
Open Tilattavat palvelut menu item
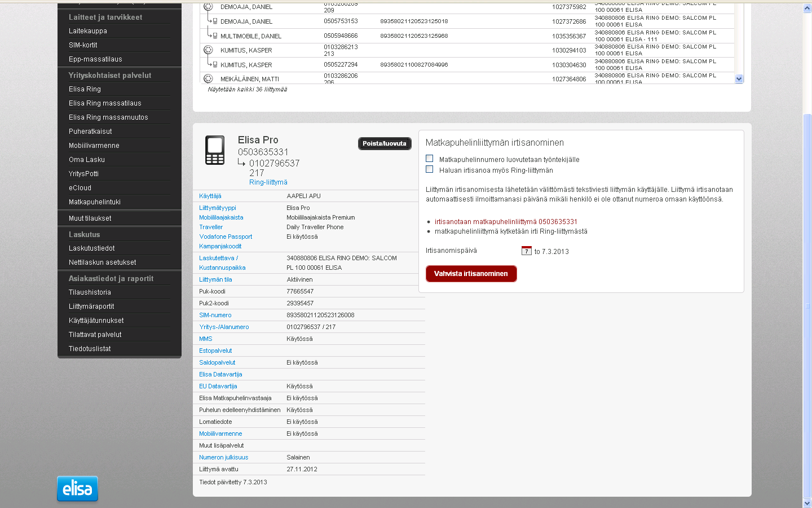[95, 335]
